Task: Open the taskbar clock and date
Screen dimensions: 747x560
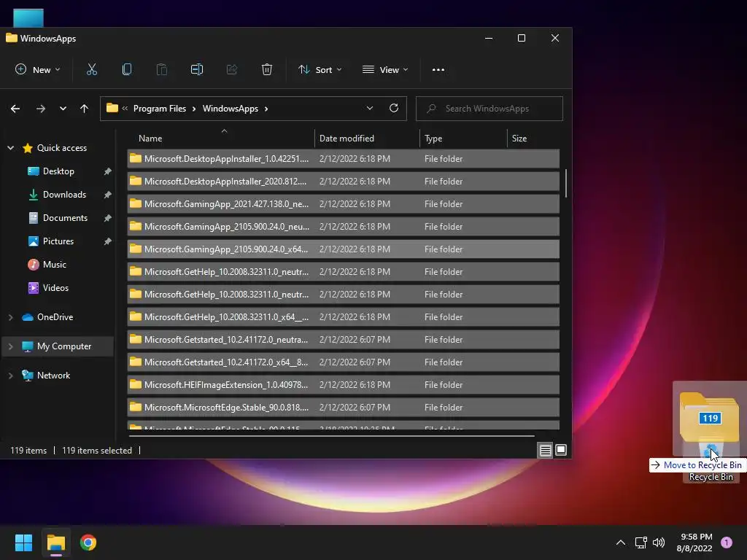Action: [694, 542]
